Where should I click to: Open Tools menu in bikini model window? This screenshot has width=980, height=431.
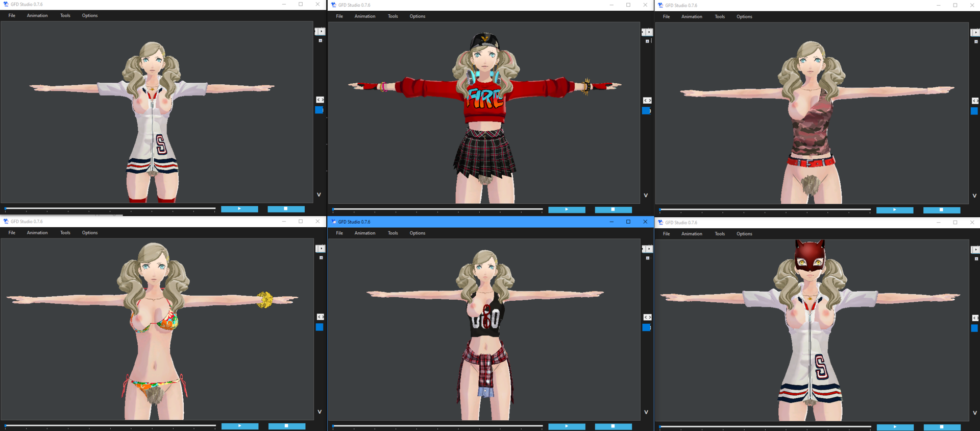pyautogui.click(x=65, y=233)
